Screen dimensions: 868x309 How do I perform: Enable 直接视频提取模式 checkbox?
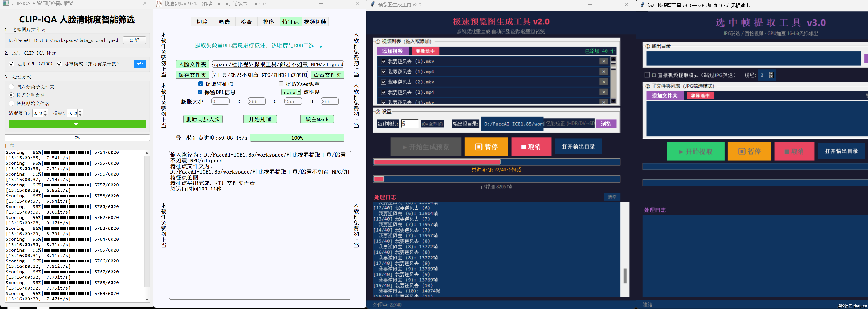(x=647, y=75)
